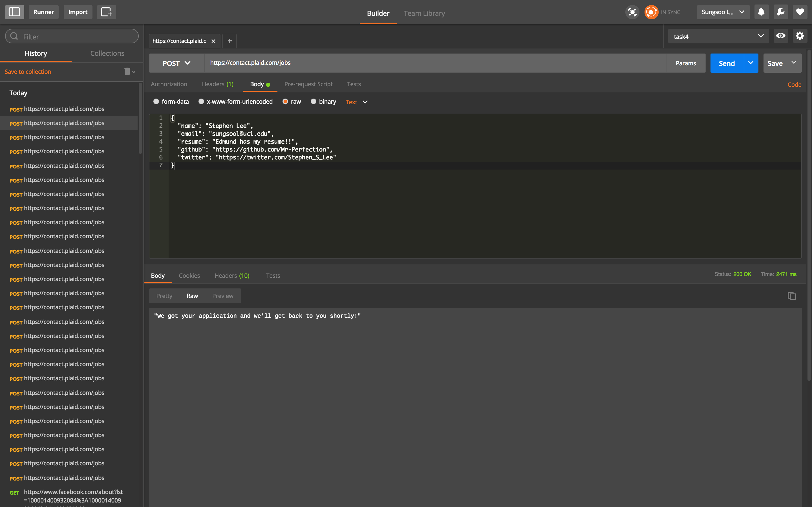812x507 pixels.
Task: Open Manage Environments gear icon
Action: [800, 36]
